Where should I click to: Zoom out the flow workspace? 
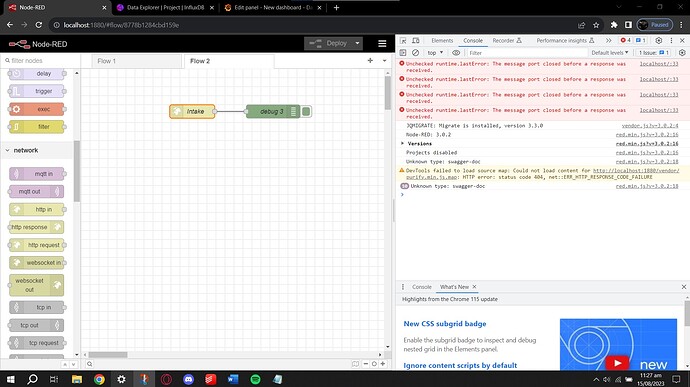366,364
